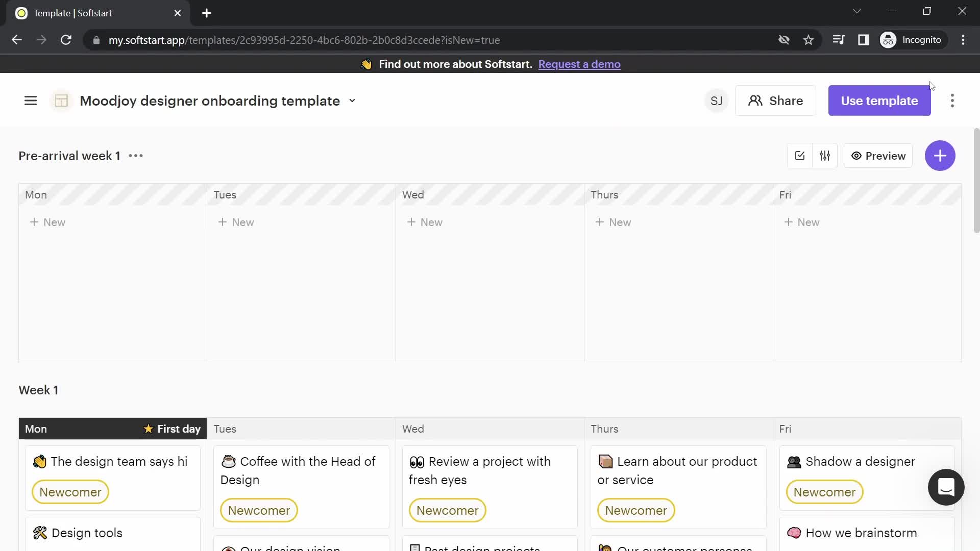Screen dimensions: 980x551
Task: Add new item under Wed pre-arrival
Action: (425, 222)
